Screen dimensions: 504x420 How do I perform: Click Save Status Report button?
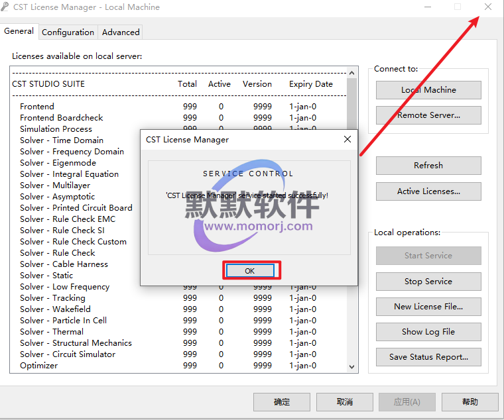428,356
